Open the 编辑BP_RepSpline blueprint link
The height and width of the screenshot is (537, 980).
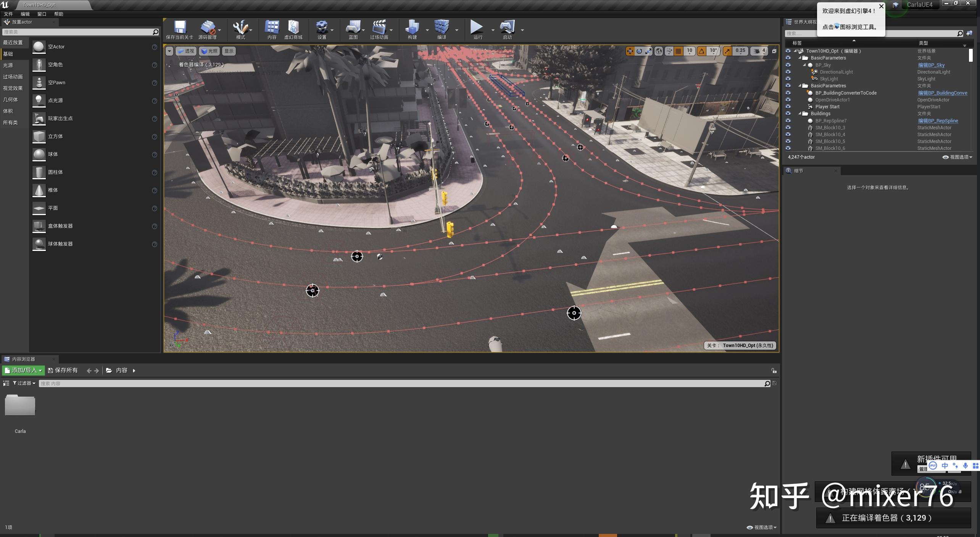click(x=938, y=121)
